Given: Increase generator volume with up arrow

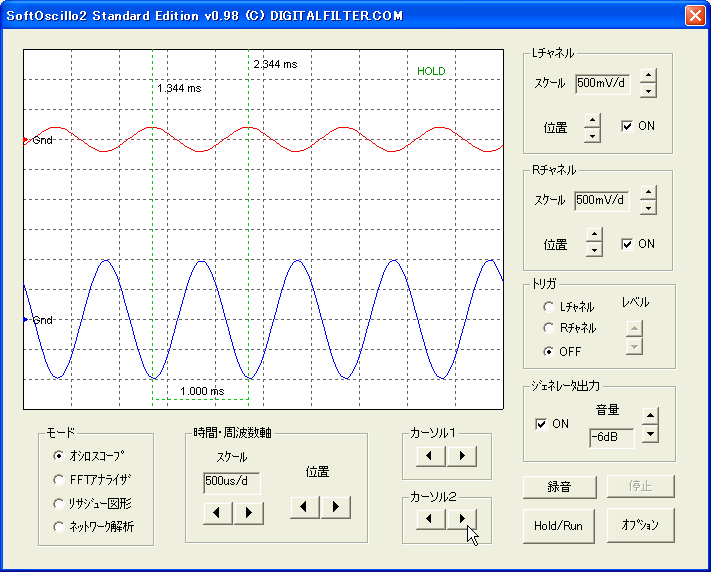Looking at the screenshot, I should coord(650,416).
